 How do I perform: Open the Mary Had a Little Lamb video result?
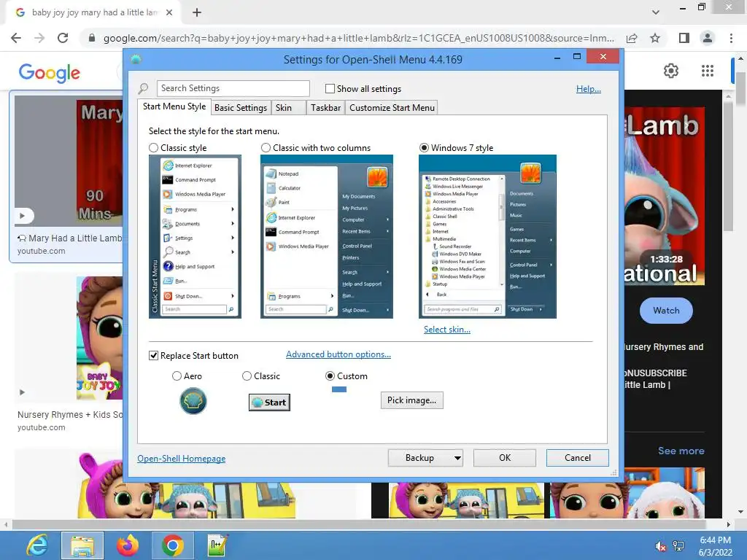coord(66,176)
